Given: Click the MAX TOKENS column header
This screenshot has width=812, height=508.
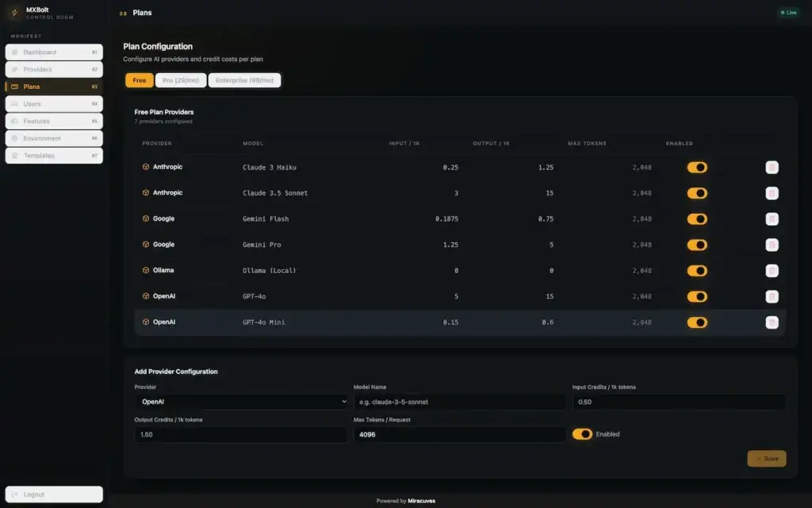Looking at the screenshot, I should 587,143.
